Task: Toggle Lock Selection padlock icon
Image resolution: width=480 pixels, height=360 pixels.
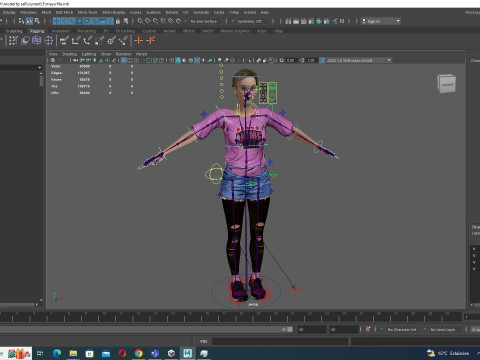Action: click(117, 21)
